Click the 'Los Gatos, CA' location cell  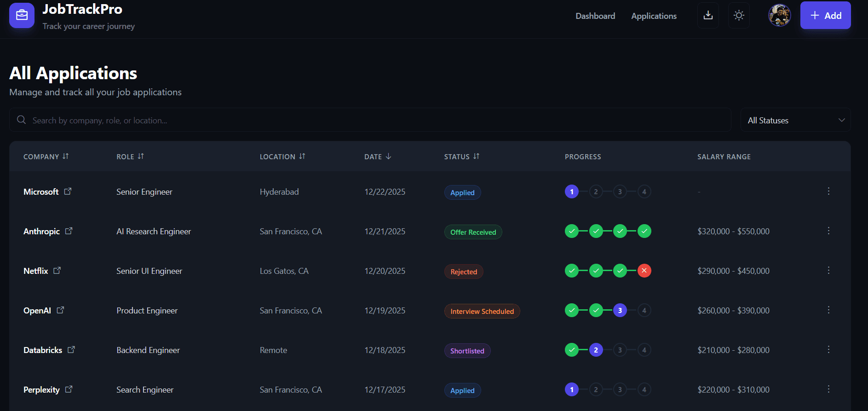[284, 271]
